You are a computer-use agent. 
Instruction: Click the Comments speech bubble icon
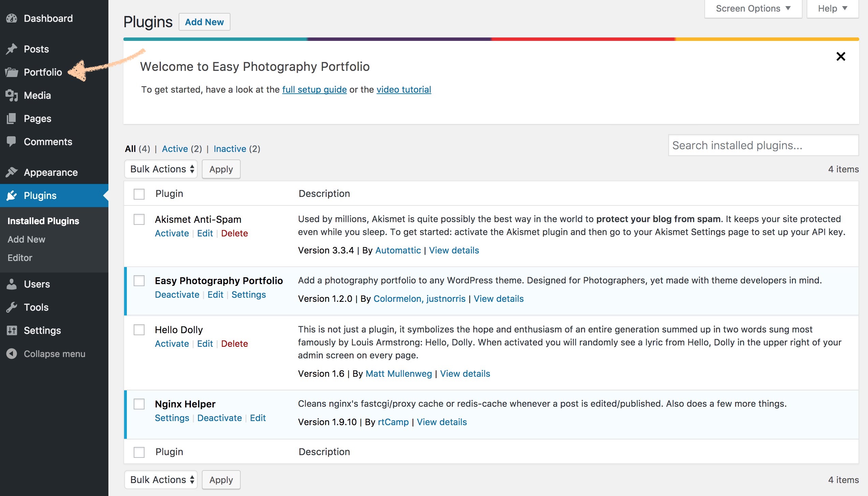click(x=12, y=142)
